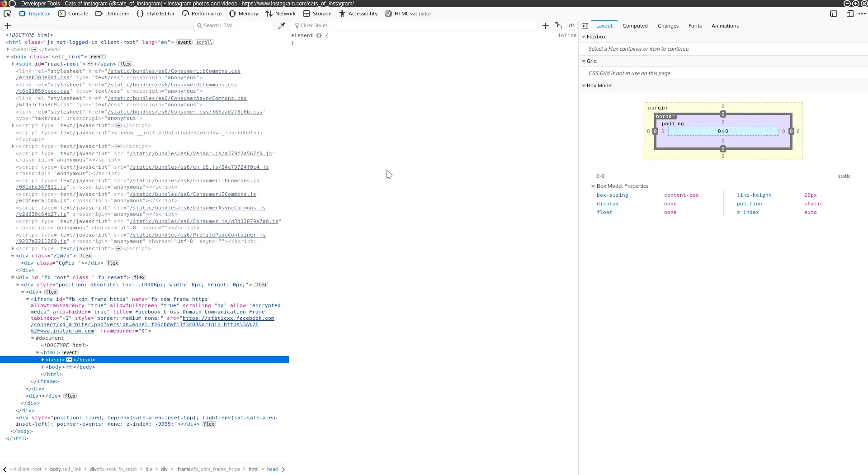This screenshot has width=868, height=475.
Task: Open the Performance panel
Action: click(x=202, y=14)
